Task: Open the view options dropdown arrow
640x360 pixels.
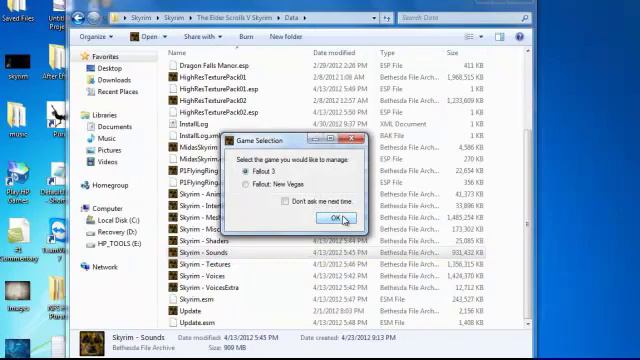Action: point(481,37)
